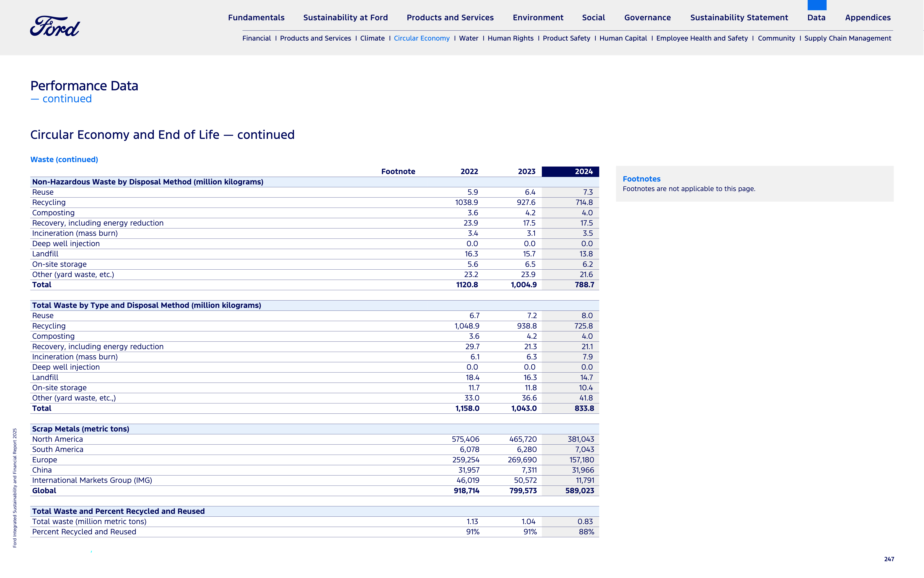The width and height of the screenshot is (924, 578).
Task: Open Supply Chain Management link
Action: (848, 38)
